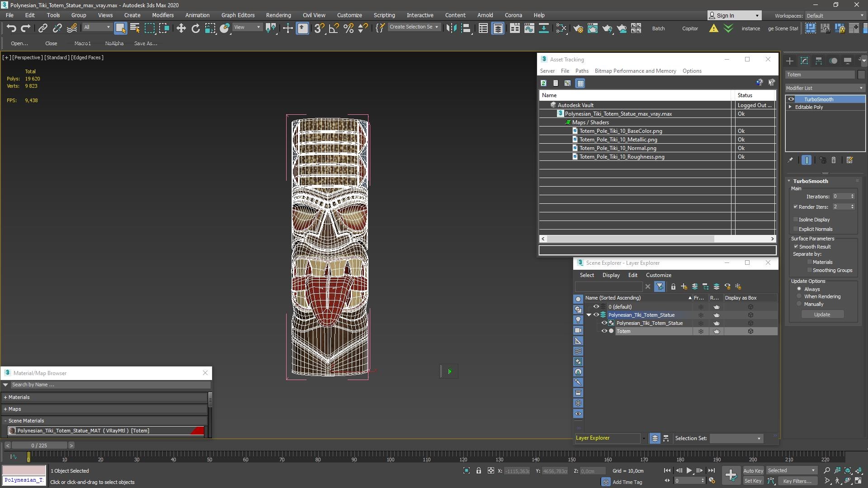868x488 pixels.
Task: Open the Create command panel tab
Action: click(x=790, y=61)
